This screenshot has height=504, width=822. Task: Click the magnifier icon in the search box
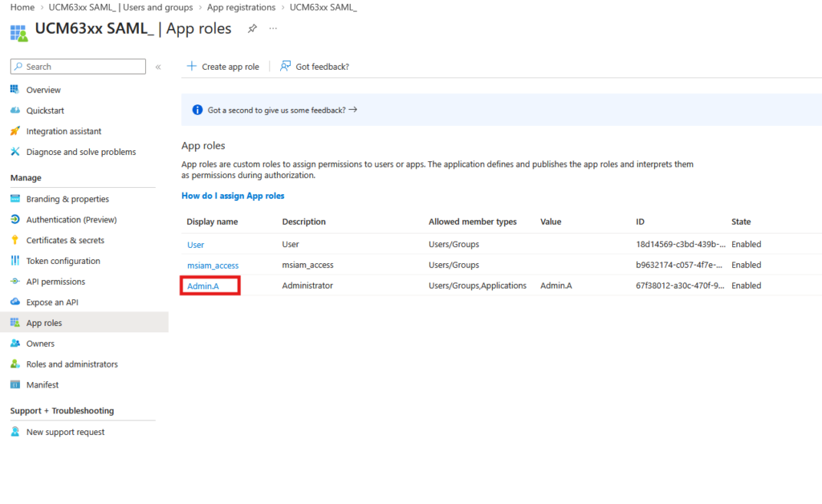point(18,67)
